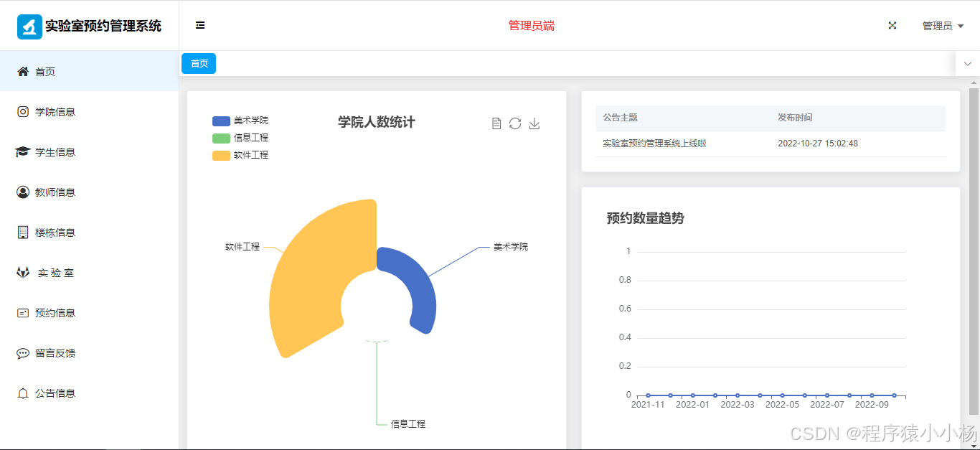Click the 管理员端 header text
The height and width of the screenshot is (450, 980).
click(x=532, y=26)
